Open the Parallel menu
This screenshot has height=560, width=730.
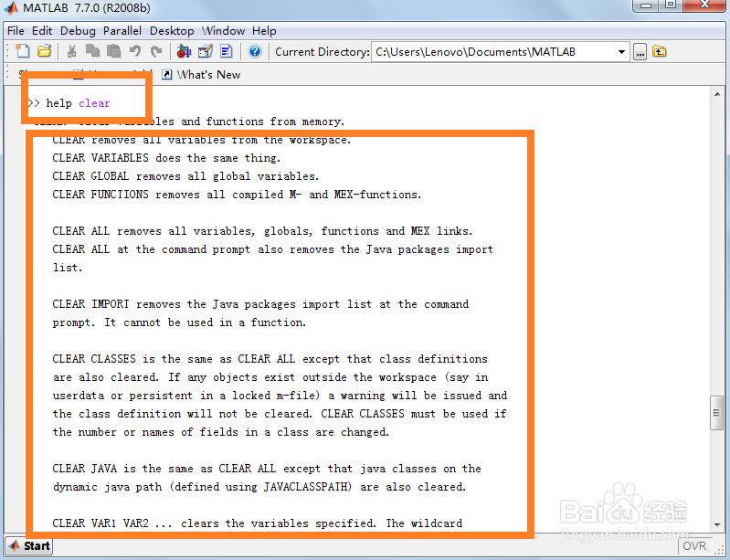click(x=122, y=31)
